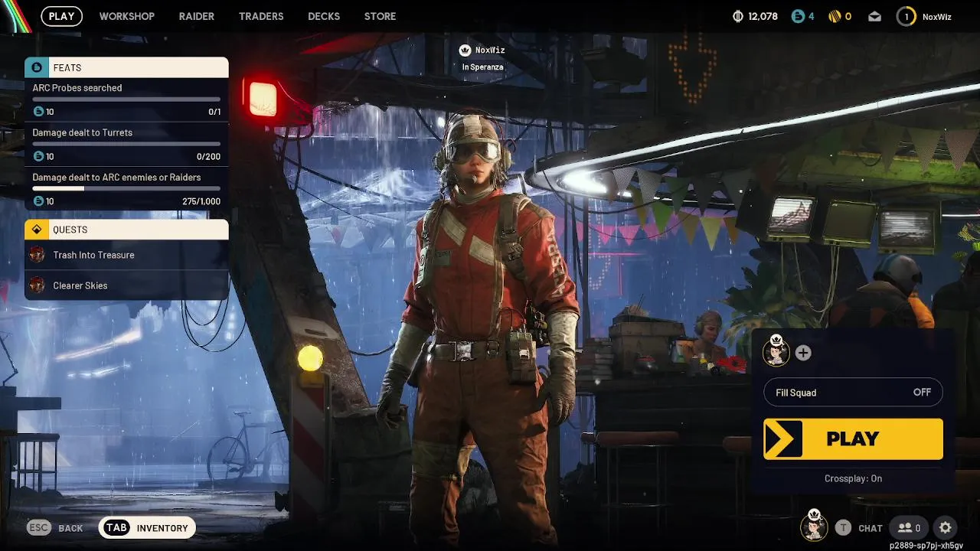Click the ARC enemies or Raiders progress bar

click(x=126, y=188)
